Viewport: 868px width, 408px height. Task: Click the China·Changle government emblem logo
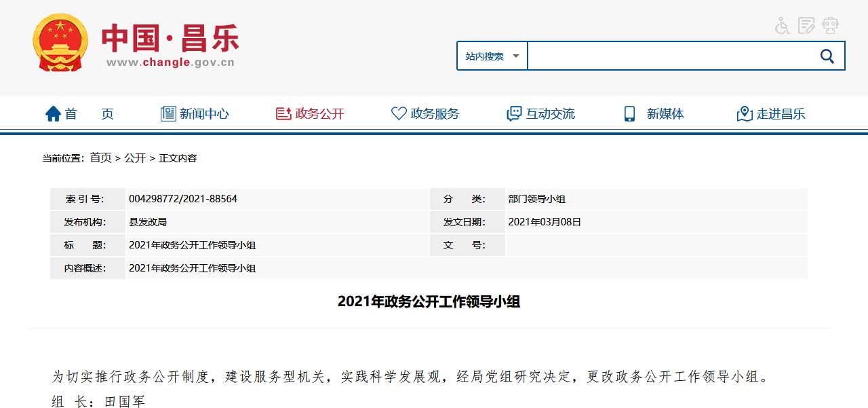(x=60, y=41)
